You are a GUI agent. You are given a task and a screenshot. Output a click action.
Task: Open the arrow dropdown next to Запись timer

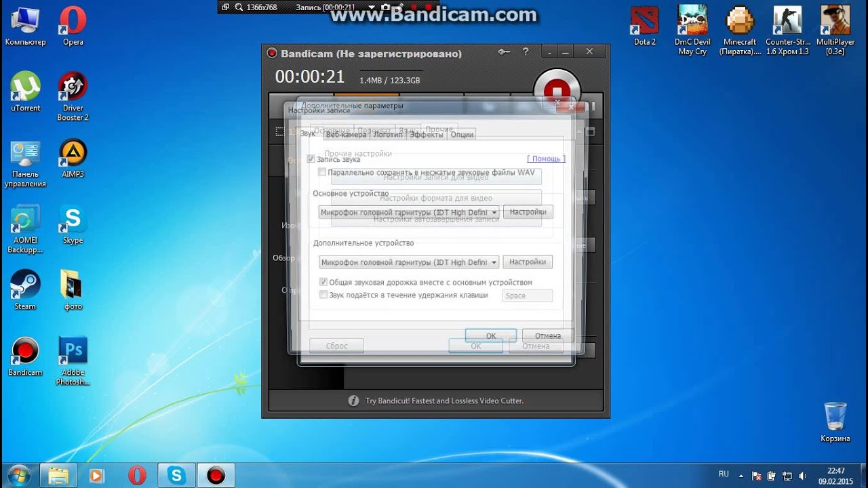coord(372,7)
